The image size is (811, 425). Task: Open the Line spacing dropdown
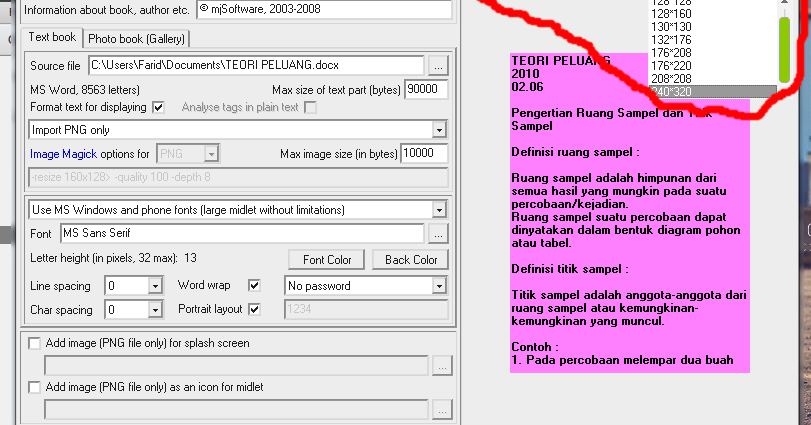134,286
